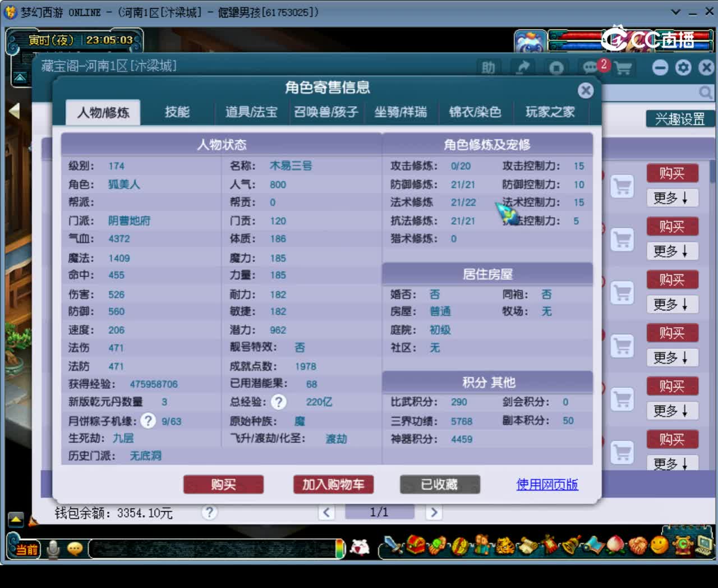
Task: Open the 藏宝阁 settings gear icon
Action: tap(683, 68)
